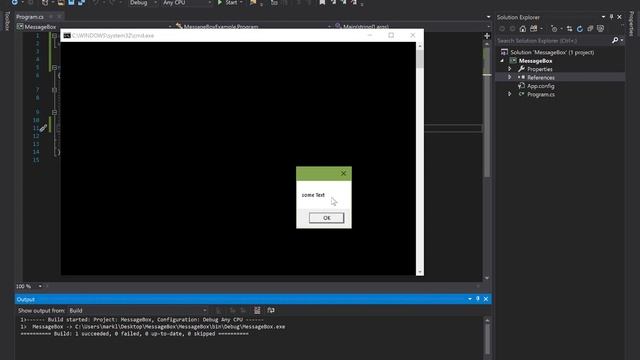Image resolution: width=640 pixels, height=360 pixels.
Task: Toggle word wrap in Output panel
Action: (x=271, y=311)
